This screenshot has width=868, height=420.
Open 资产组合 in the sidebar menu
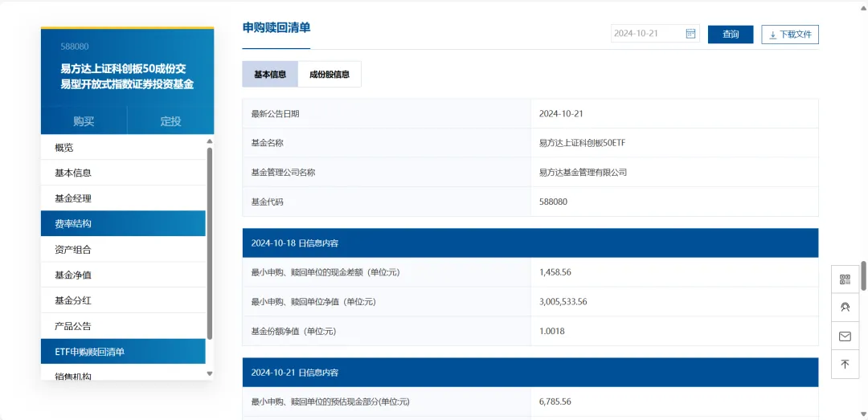(123, 250)
